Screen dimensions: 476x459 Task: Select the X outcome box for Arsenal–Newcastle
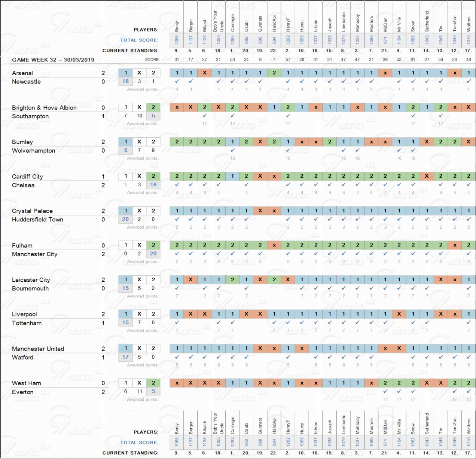pos(139,73)
